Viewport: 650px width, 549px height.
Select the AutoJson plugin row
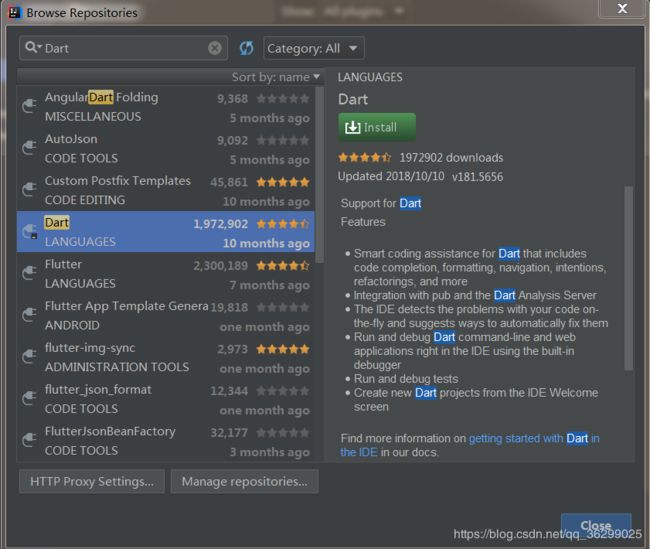click(165, 148)
